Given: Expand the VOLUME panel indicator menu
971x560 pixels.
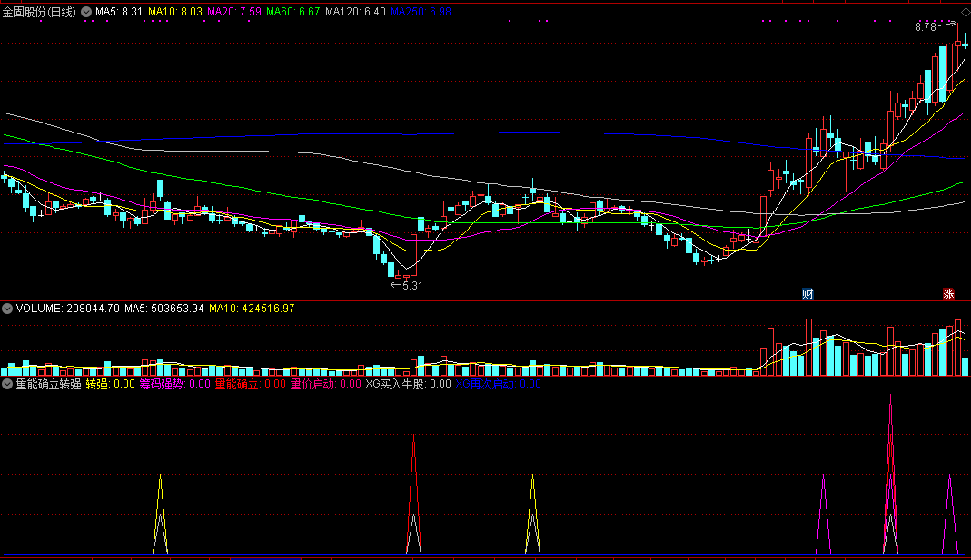Looking at the screenshot, I should [7, 309].
